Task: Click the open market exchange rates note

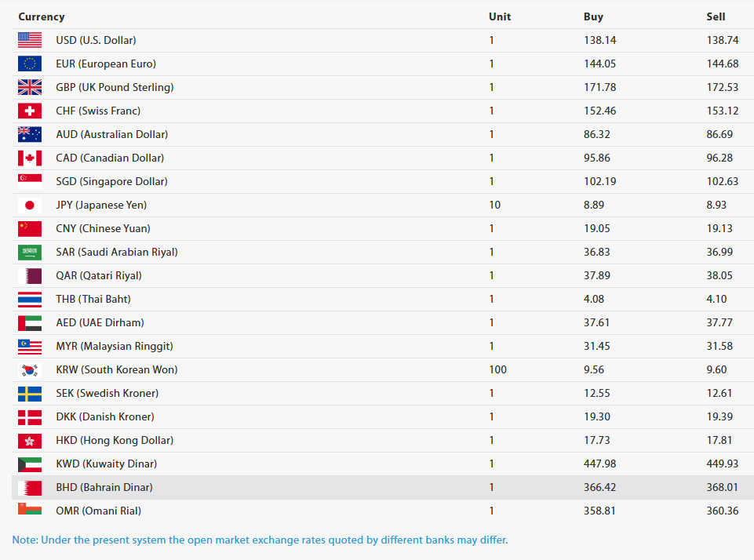Action: coord(260,540)
